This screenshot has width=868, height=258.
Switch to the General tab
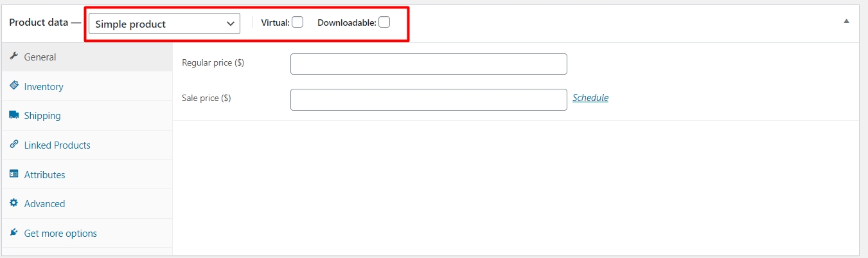pyautogui.click(x=87, y=57)
